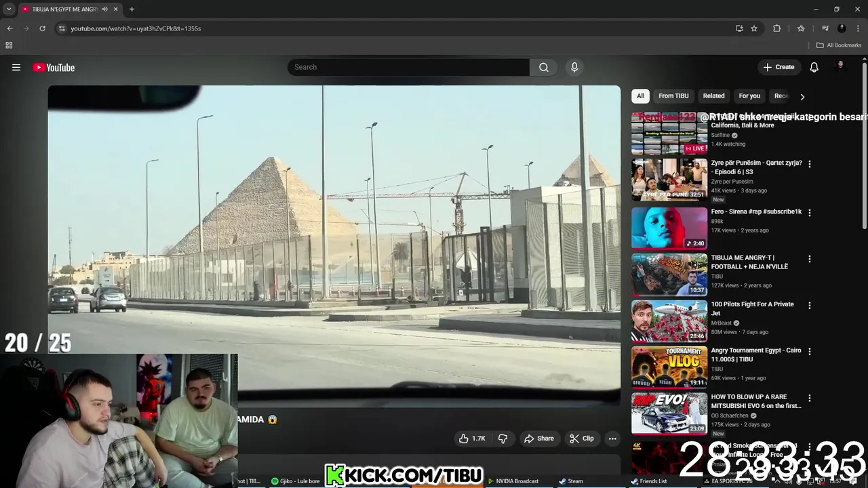Image resolution: width=868 pixels, height=488 pixels.
Task: Show more filter chips with arrow
Action: pos(802,96)
